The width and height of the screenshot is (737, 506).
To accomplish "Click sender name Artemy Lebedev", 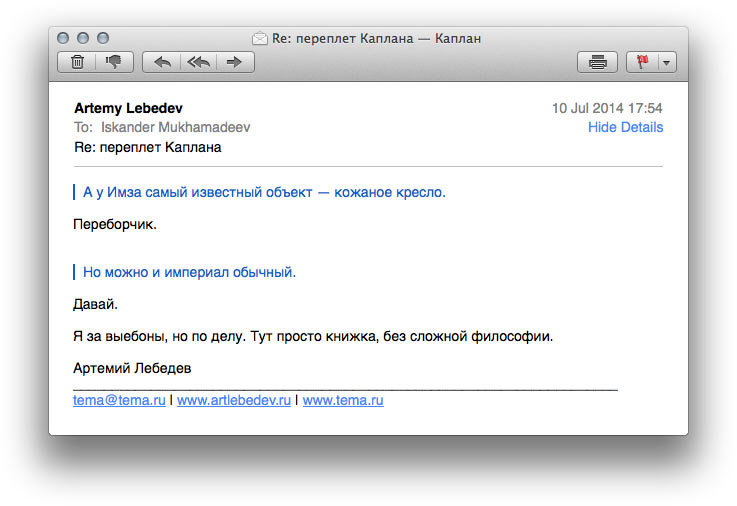I will click(128, 108).
